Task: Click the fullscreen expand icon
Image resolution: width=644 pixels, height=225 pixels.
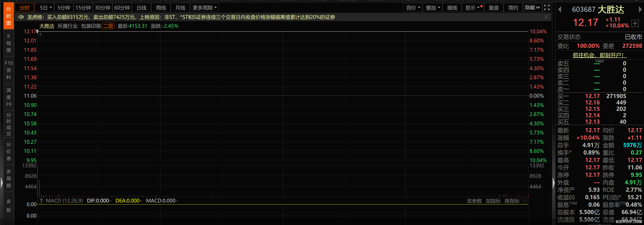Action: coord(547,7)
